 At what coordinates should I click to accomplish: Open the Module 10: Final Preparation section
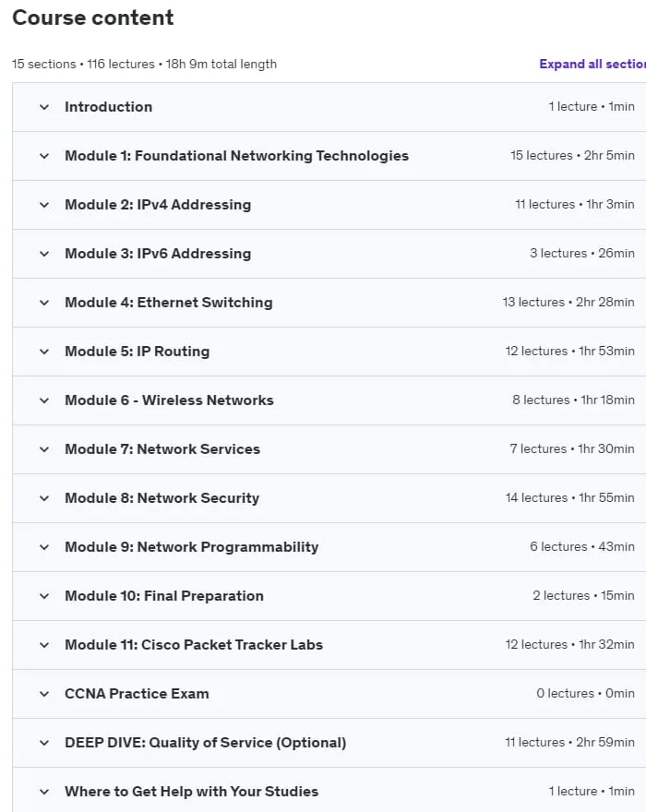(x=329, y=596)
